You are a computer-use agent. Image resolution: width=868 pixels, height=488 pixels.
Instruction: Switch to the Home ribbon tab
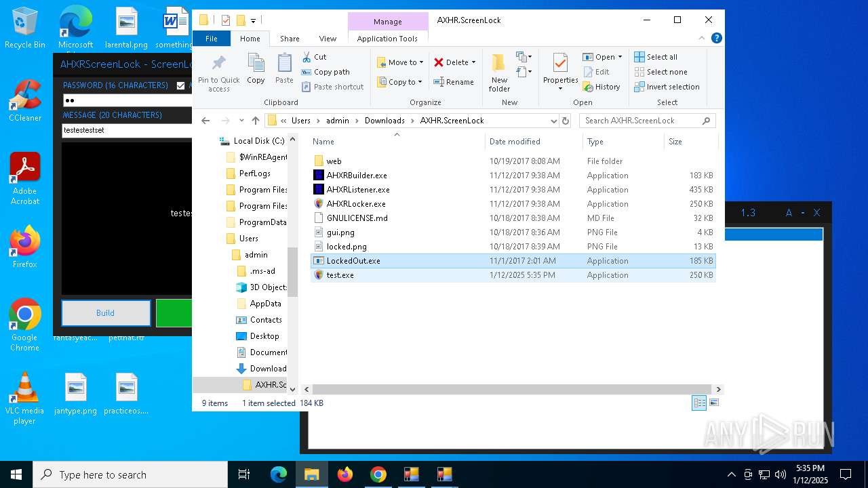[x=250, y=39]
